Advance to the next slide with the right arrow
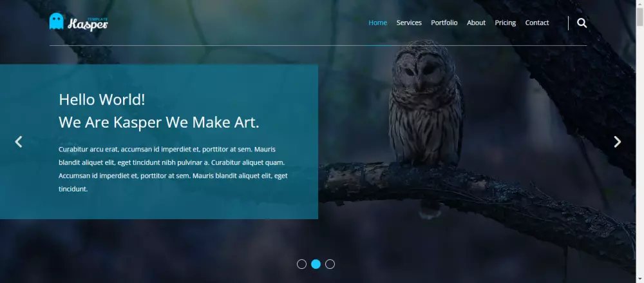The height and width of the screenshot is (283, 644). 618,142
